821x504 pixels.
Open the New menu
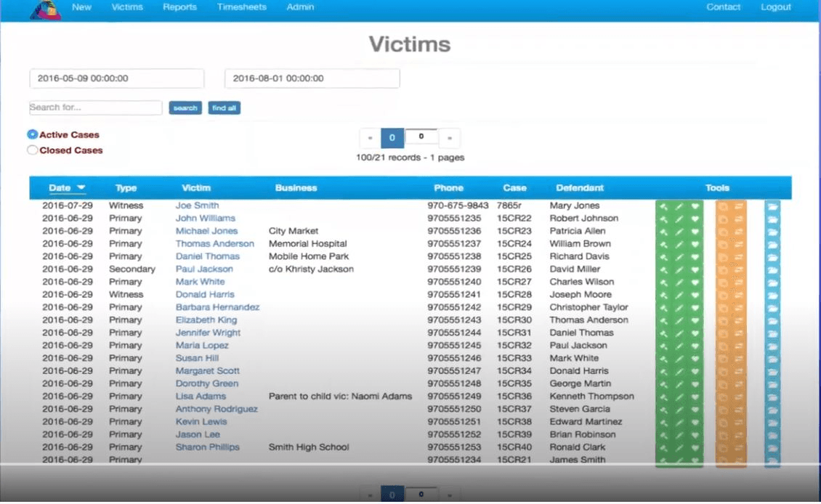(x=81, y=7)
